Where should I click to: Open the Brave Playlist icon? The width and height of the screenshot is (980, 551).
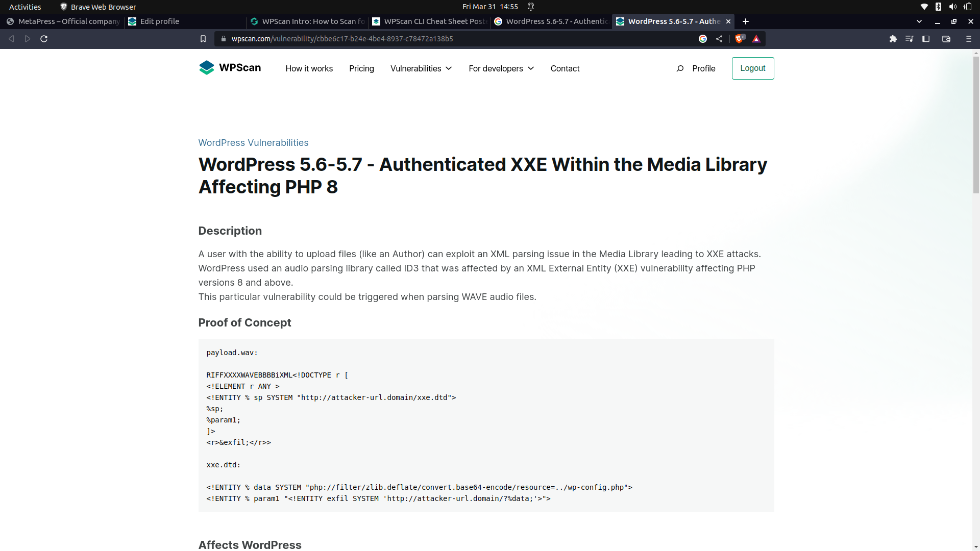point(910,38)
